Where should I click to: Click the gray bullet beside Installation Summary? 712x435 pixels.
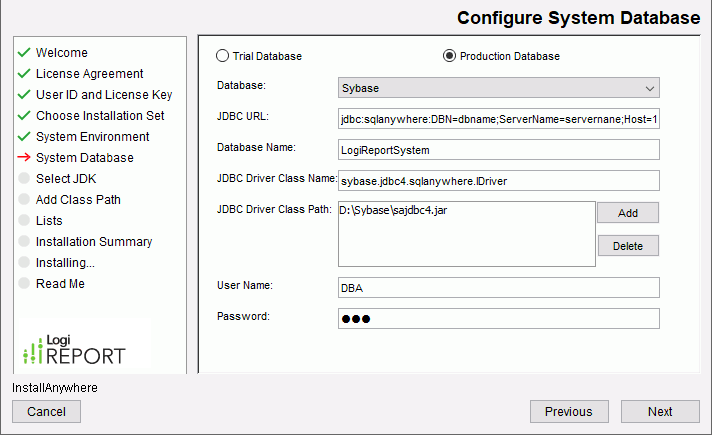pos(24,242)
